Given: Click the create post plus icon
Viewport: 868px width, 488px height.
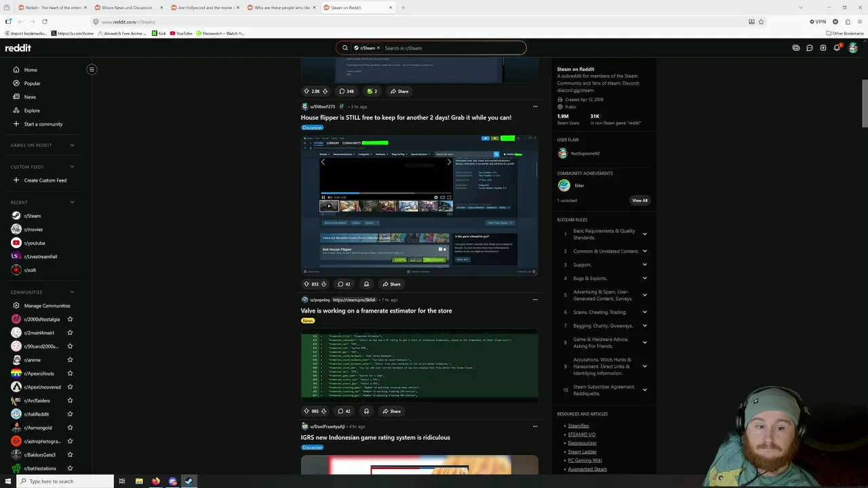Looking at the screenshot, I should 823,48.
